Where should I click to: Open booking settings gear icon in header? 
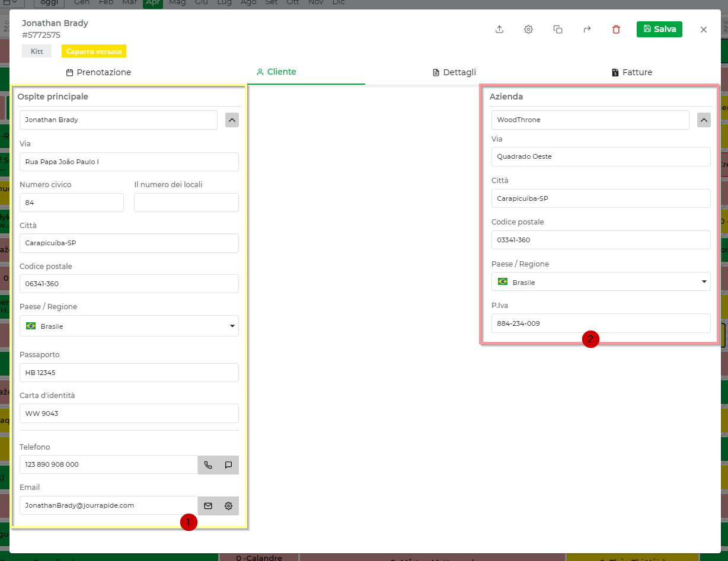tap(528, 30)
